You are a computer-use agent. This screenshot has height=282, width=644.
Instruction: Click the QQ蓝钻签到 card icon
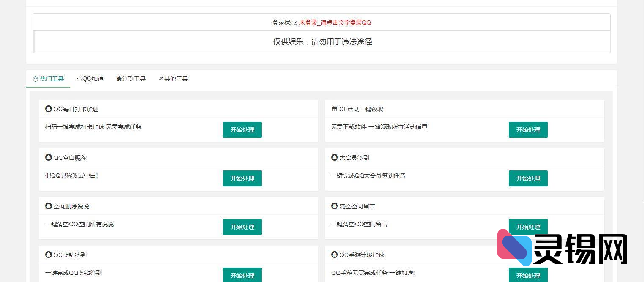(x=48, y=255)
